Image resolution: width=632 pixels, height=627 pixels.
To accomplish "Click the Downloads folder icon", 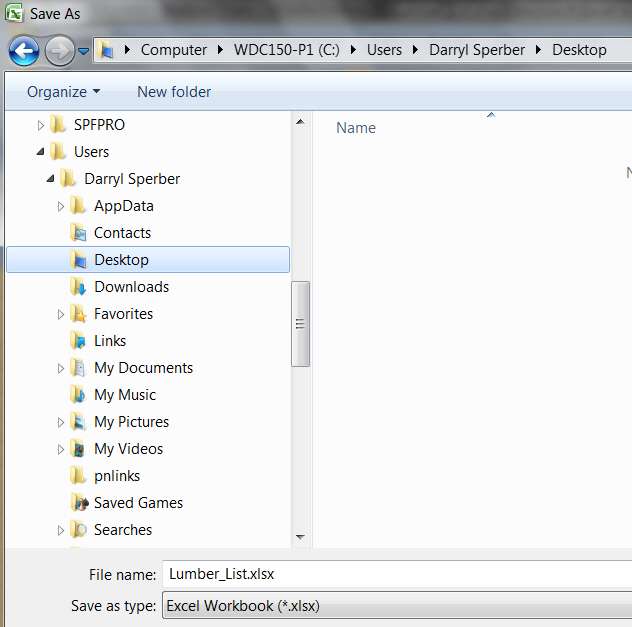I will pyautogui.click(x=78, y=287).
